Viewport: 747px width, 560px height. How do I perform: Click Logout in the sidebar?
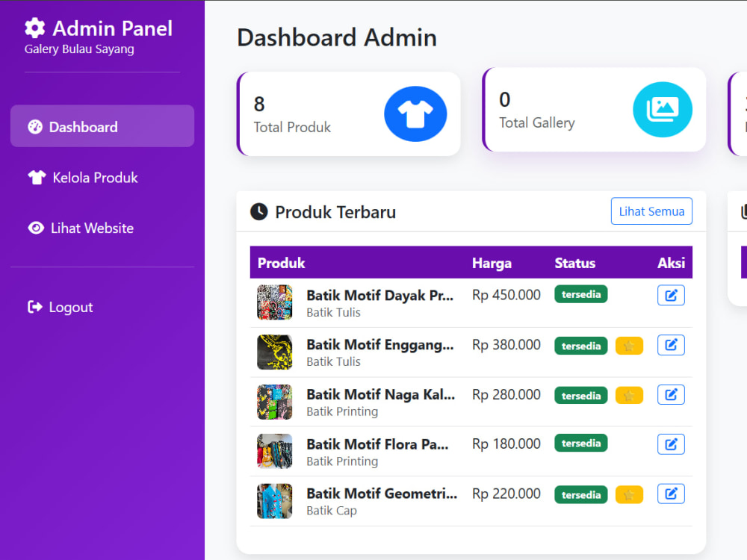point(102,307)
